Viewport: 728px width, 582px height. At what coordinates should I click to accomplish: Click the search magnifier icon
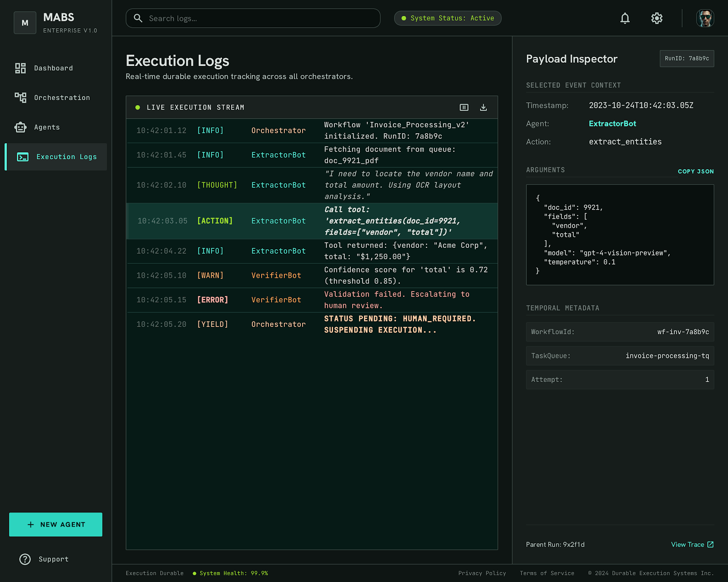138,18
